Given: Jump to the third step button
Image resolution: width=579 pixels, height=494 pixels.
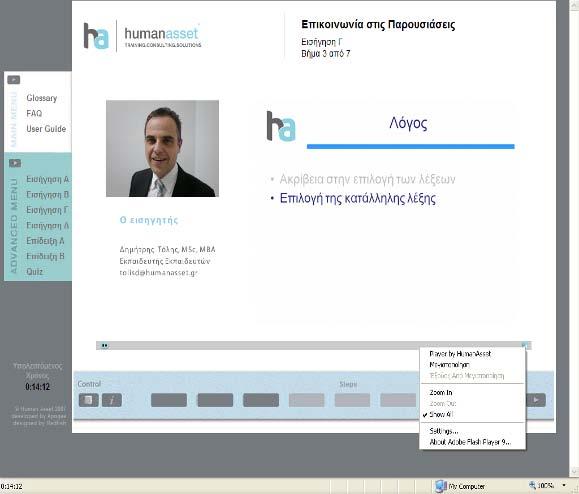Looking at the screenshot, I should click(261, 400).
